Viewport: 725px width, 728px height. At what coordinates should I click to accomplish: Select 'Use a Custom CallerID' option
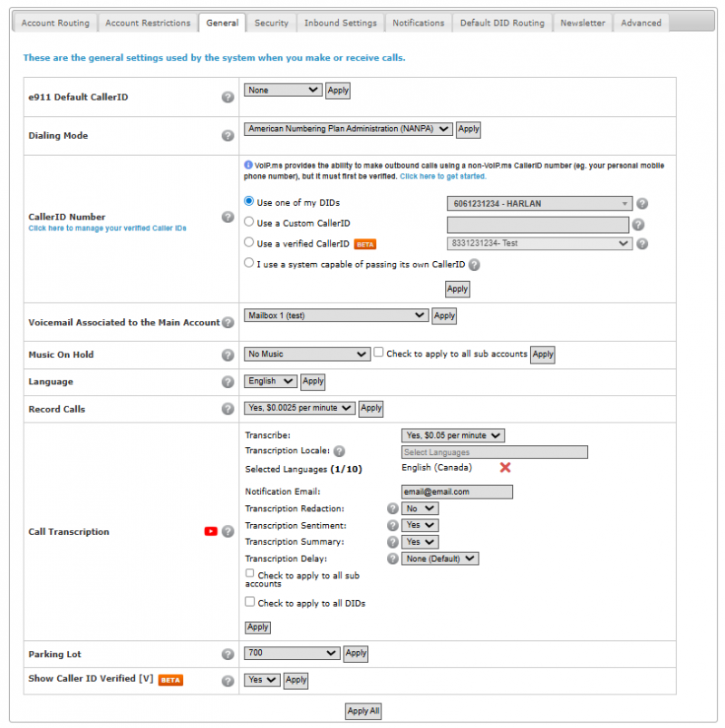click(x=249, y=221)
